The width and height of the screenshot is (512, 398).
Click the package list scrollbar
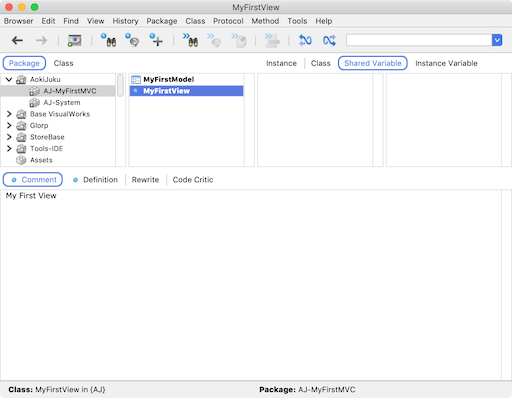120,85
